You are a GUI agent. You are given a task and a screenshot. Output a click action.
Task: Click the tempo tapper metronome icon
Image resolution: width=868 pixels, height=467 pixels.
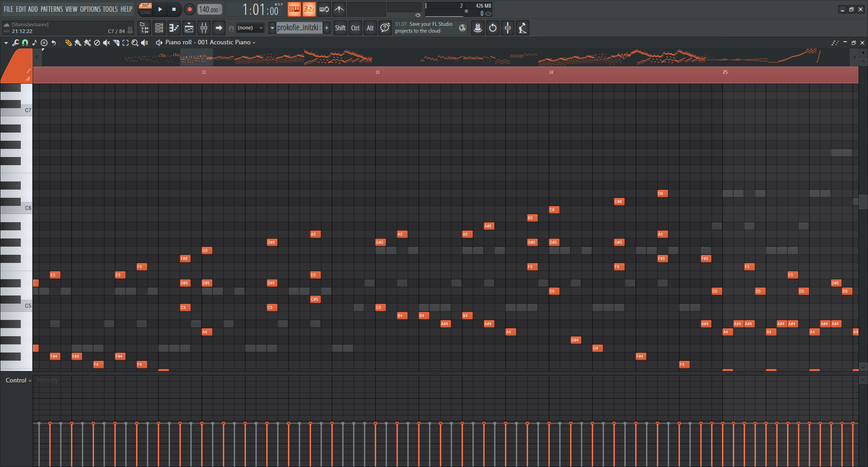click(339, 9)
